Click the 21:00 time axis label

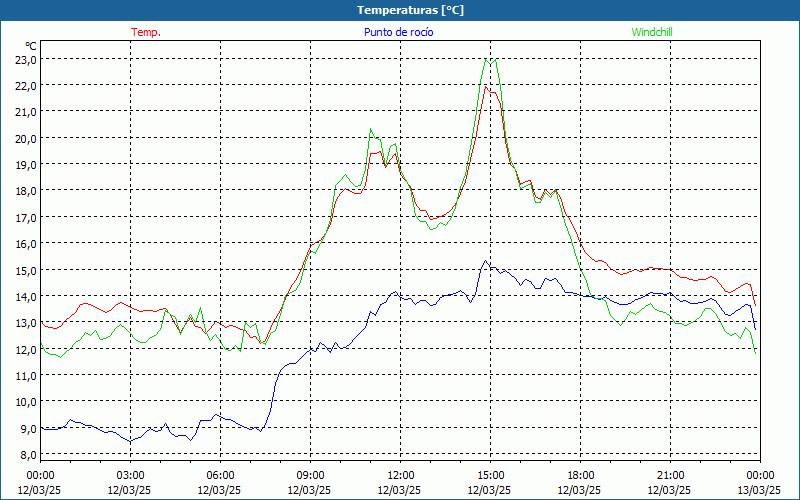[670, 476]
